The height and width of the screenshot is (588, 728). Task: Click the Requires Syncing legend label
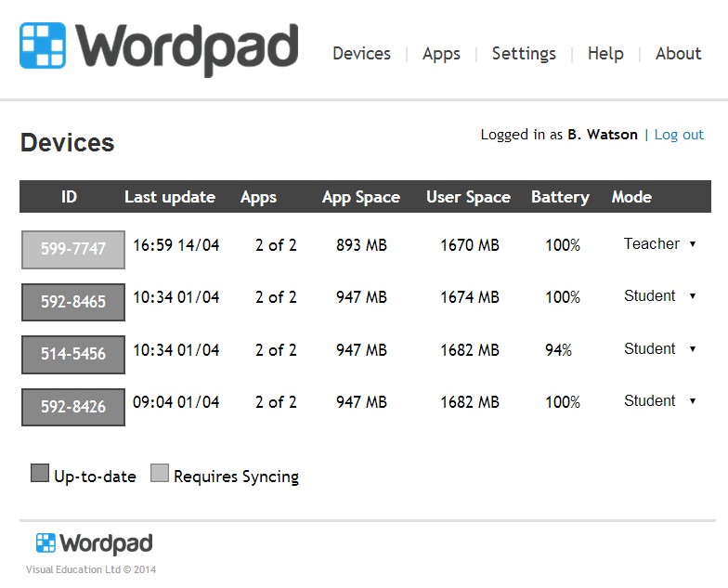point(236,477)
